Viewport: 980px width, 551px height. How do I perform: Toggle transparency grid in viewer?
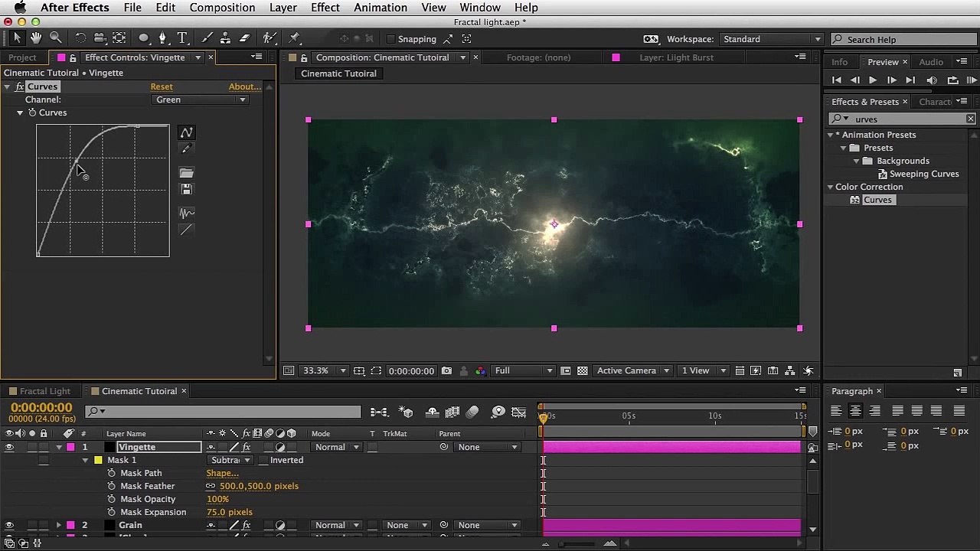tap(583, 371)
